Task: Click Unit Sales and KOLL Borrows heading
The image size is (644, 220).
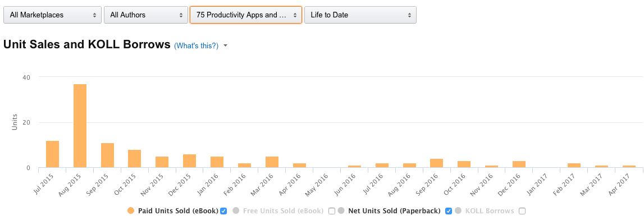Action: pos(86,44)
